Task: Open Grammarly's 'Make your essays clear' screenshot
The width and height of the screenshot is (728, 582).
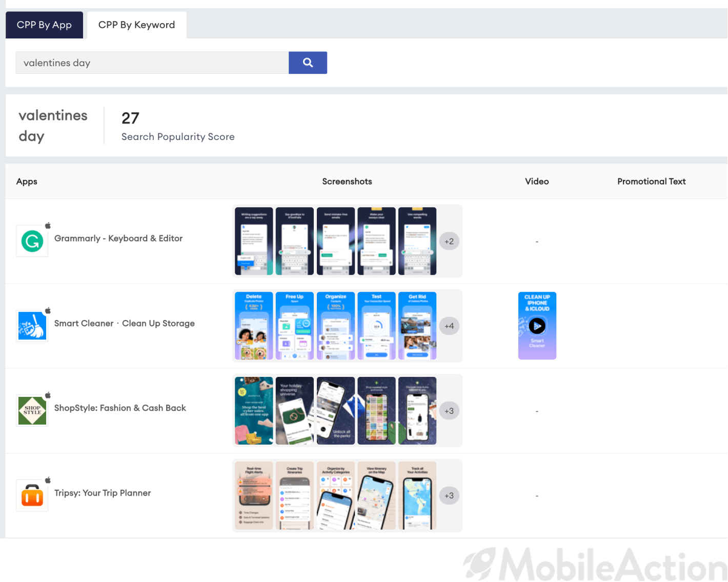Action: point(377,241)
